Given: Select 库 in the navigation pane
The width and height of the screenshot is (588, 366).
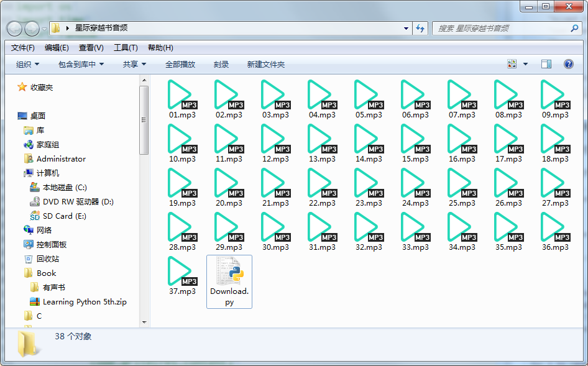Looking at the screenshot, I should 34,130.
